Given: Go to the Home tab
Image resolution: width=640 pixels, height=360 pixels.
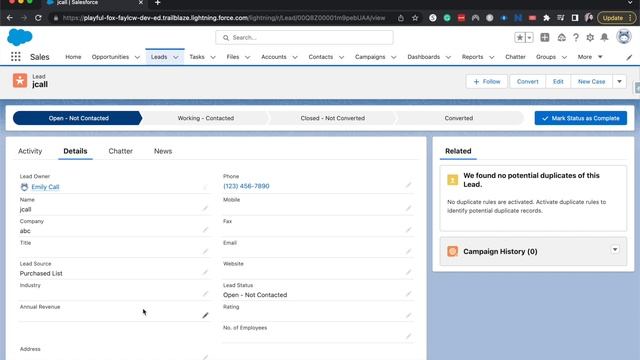Looking at the screenshot, I should click(73, 57).
